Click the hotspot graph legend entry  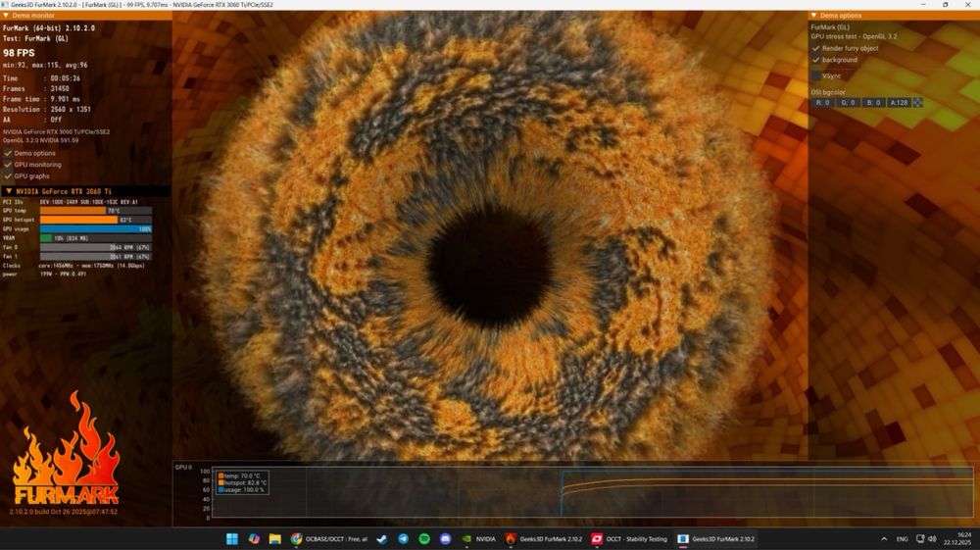pyautogui.click(x=242, y=482)
